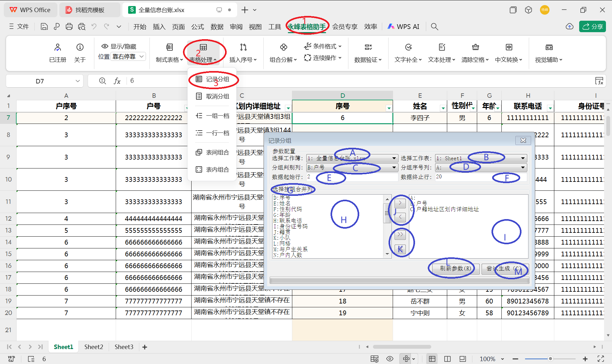Open WPS AI from the ribbon
This screenshot has height=364, width=612.
coord(403,26)
